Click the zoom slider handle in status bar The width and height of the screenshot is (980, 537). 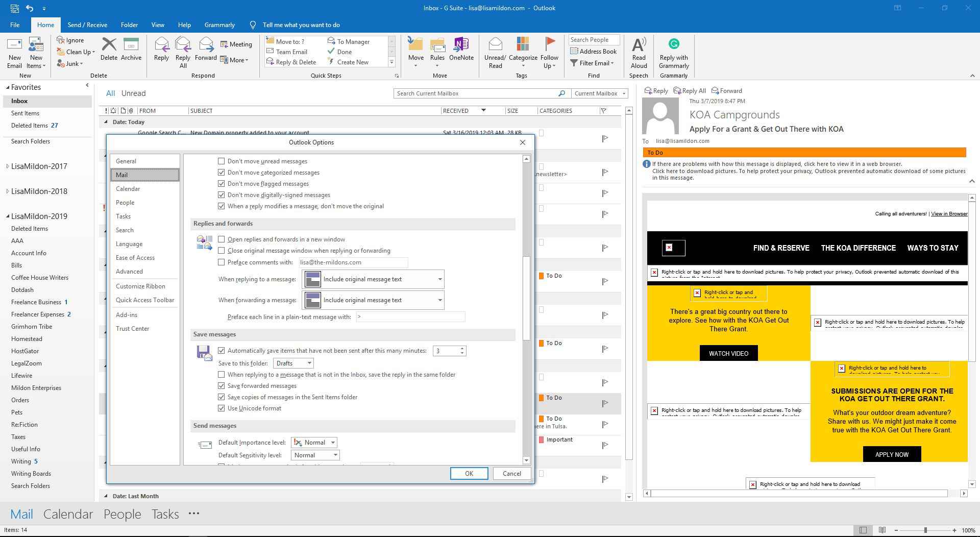click(x=925, y=530)
